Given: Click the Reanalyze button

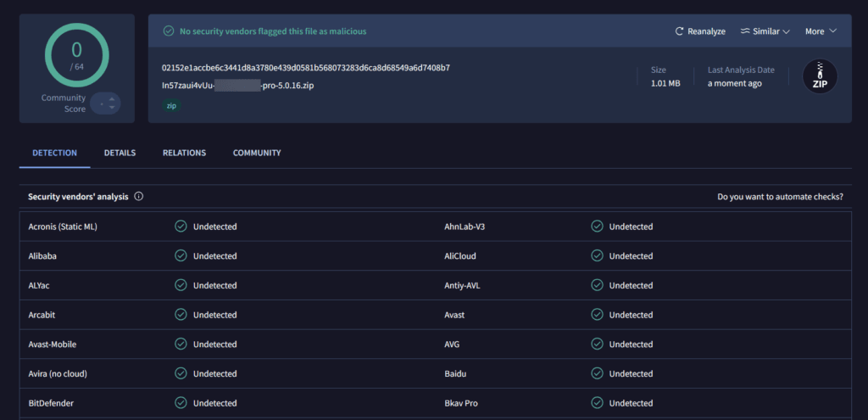Looking at the screenshot, I should 700,31.
